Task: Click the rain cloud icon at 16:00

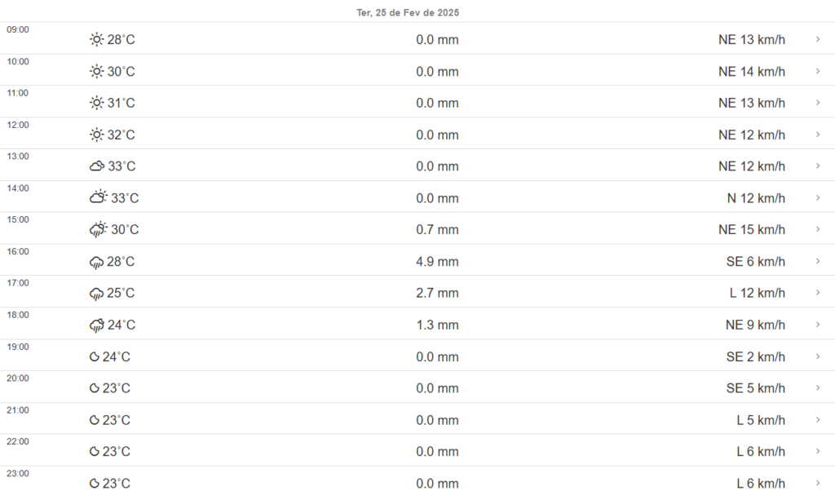Action: tap(97, 262)
